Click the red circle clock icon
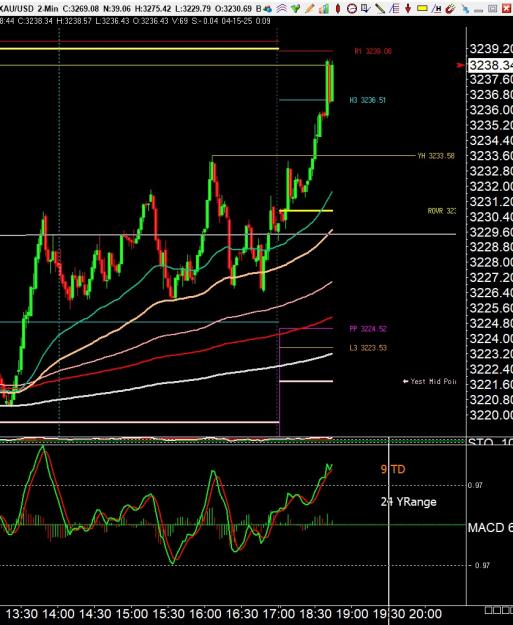Screen dimensions: 513x625 click(x=352, y=8)
